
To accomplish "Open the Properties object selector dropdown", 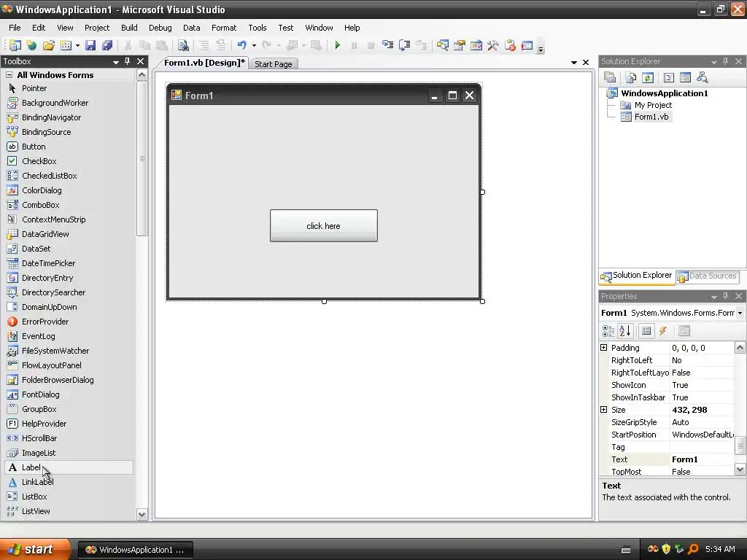I will tap(740, 313).
